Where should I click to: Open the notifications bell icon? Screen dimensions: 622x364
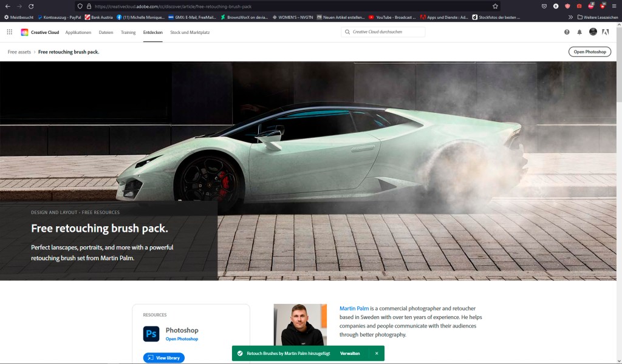pos(579,32)
